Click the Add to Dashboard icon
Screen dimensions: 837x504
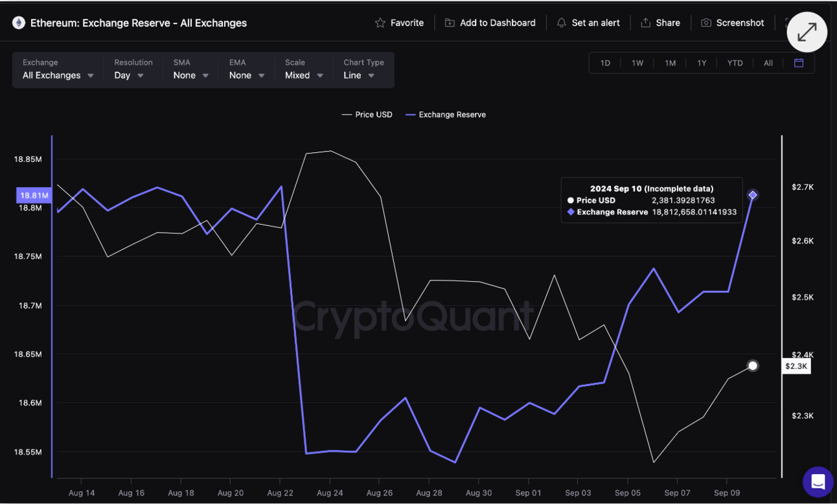450,23
